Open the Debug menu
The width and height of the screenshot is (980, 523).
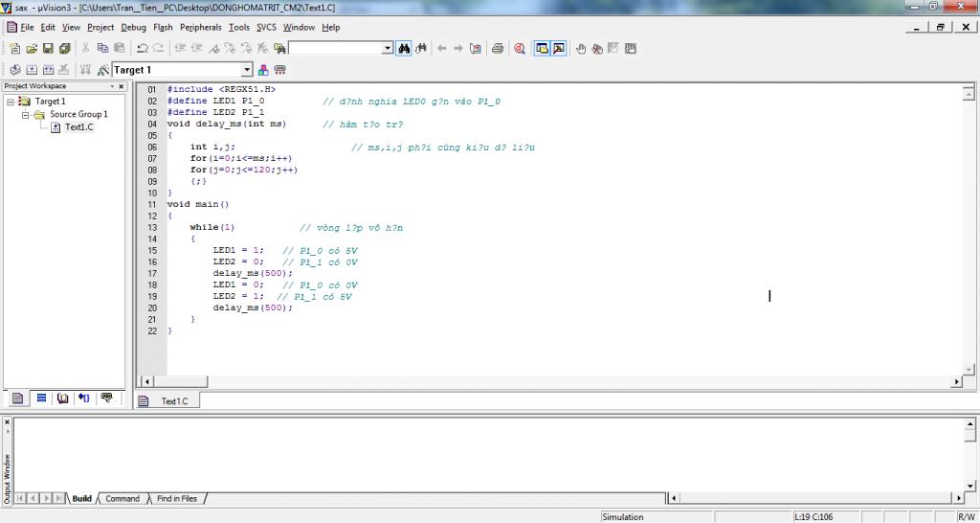(134, 27)
